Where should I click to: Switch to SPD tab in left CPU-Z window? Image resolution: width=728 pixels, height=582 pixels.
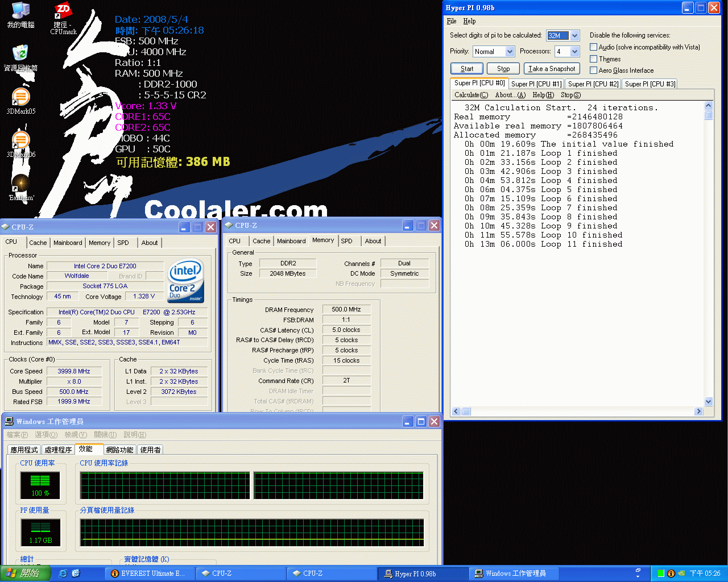pos(123,243)
